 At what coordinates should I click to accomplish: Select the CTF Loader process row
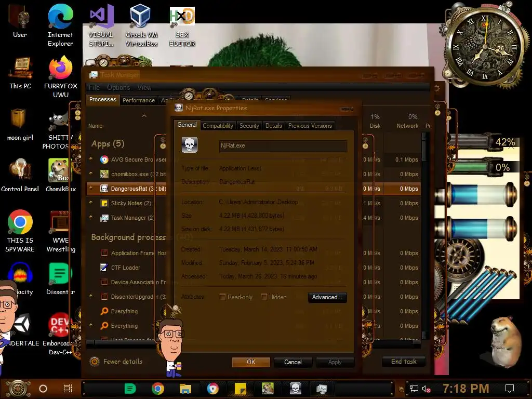pos(254,268)
